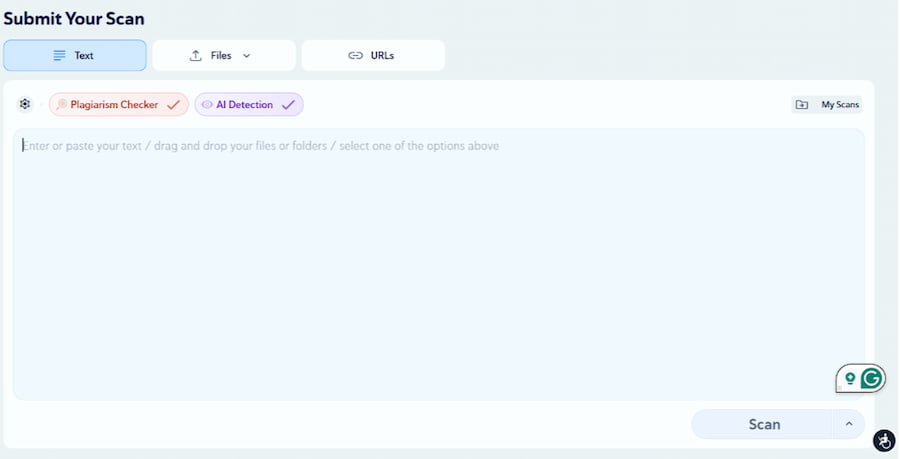This screenshot has width=900, height=459.
Task: Expand the Files dropdown chevron
Action: 246,56
